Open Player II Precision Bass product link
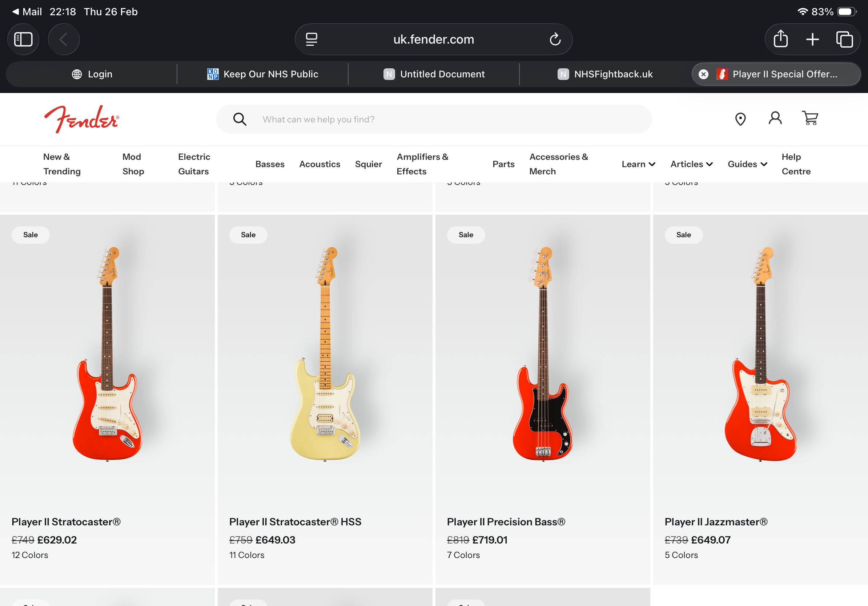868x606 pixels. pos(506,522)
